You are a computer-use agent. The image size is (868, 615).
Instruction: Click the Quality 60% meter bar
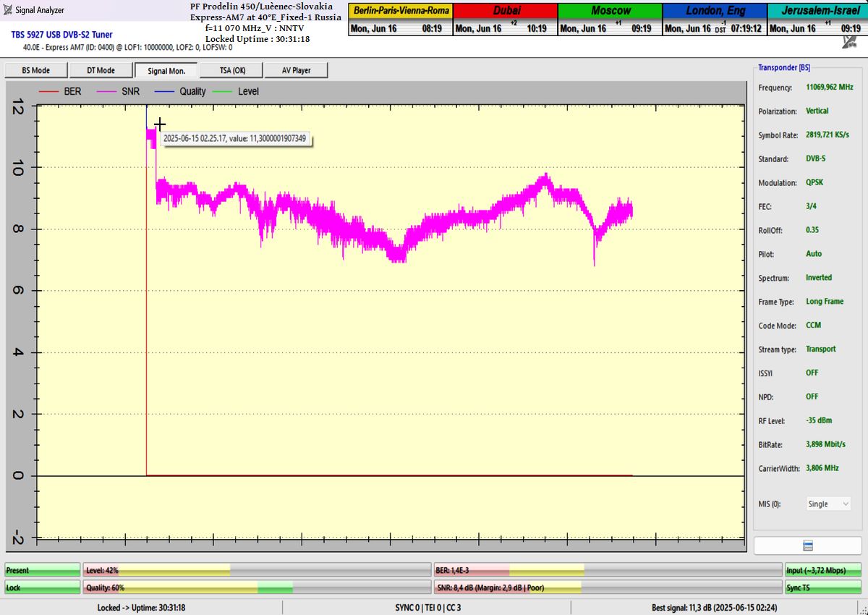point(255,588)
